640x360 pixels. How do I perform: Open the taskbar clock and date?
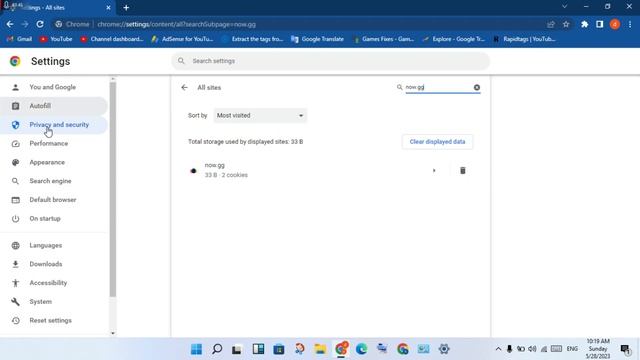(x=598, y=349)
